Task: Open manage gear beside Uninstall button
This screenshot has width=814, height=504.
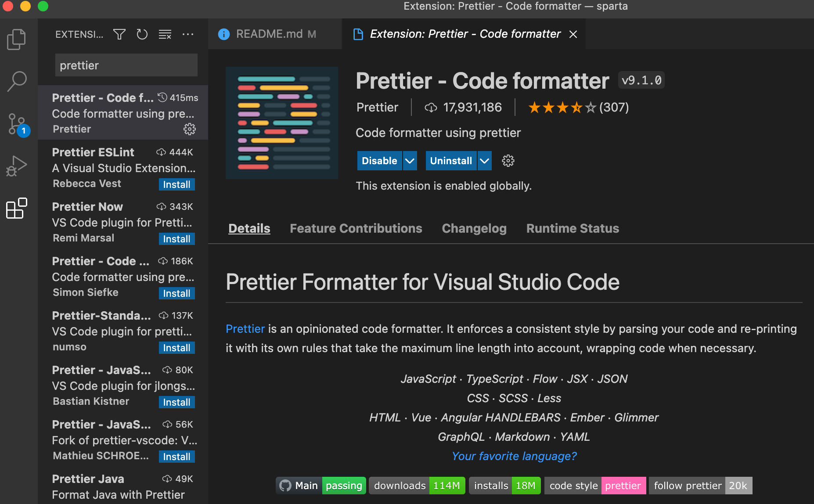Action: pyautogui.click(x=508, y=161)
